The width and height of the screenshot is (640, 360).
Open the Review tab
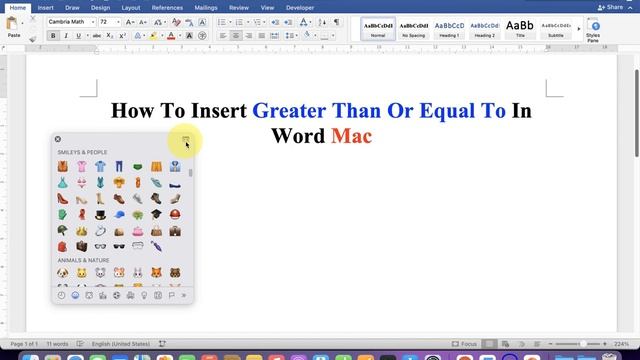pyautogui.click(x=239, y=8)
